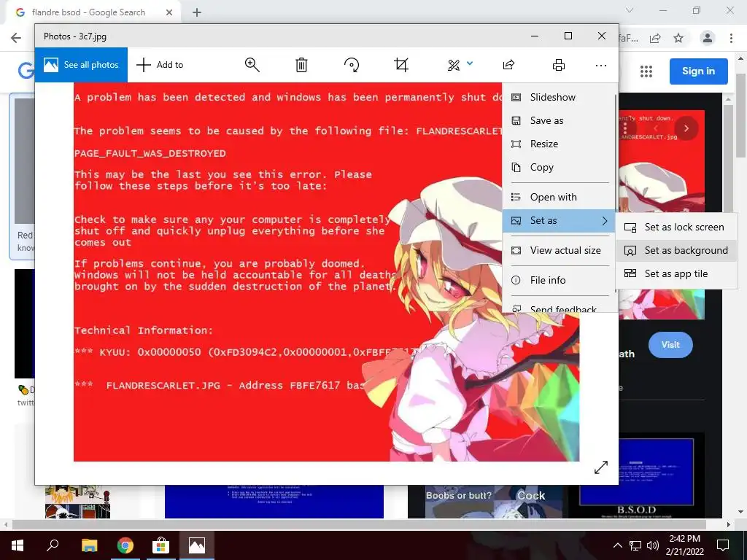Open taskbar search icon
Screen dimensions: 747x560
click(53, 545)
